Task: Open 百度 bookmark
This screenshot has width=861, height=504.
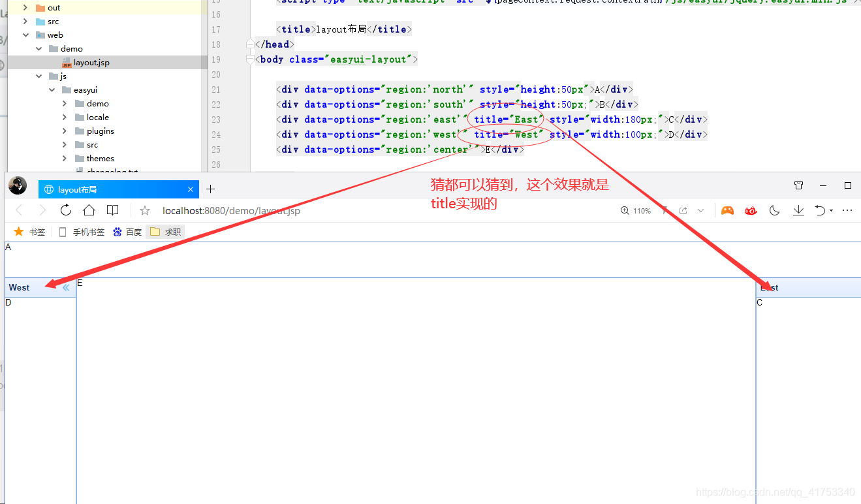Action: 127,232
